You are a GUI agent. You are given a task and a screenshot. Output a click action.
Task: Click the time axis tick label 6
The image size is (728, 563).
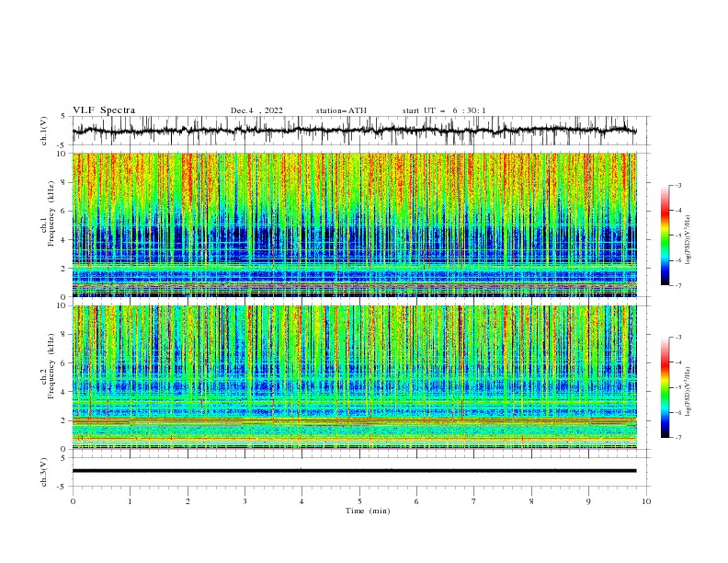416,501
